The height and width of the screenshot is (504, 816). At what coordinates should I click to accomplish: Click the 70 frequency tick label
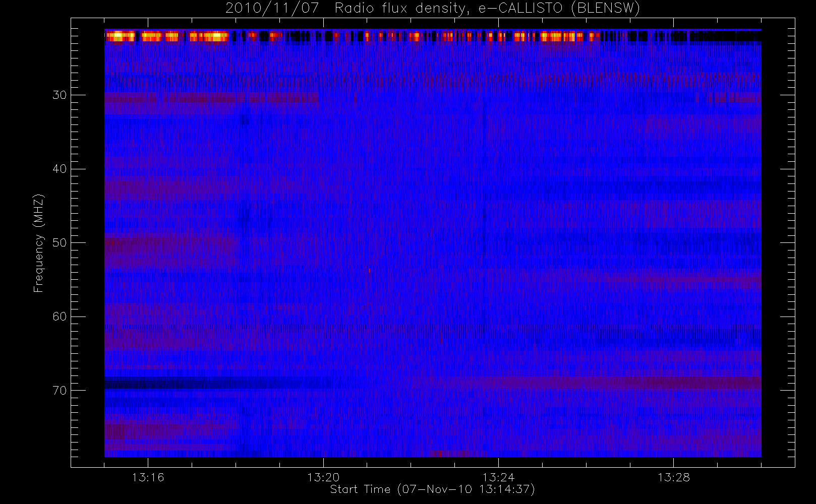coord(60,391)
